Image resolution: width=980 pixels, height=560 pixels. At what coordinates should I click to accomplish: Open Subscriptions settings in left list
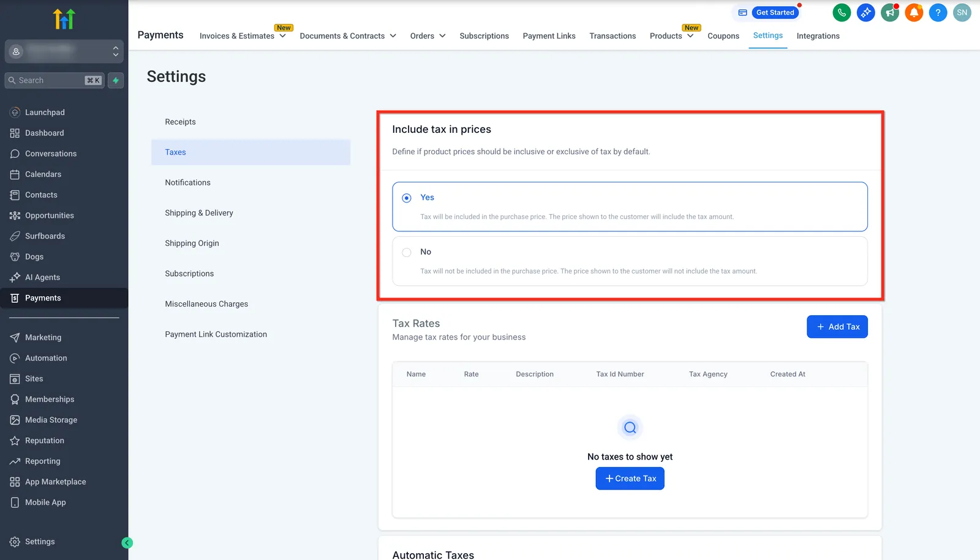[x=251, y=274]
